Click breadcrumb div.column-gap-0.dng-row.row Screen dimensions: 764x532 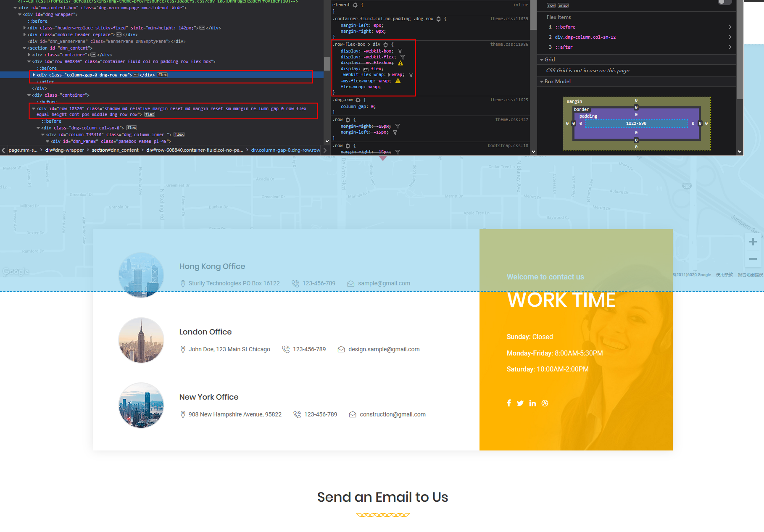point(286,150)
